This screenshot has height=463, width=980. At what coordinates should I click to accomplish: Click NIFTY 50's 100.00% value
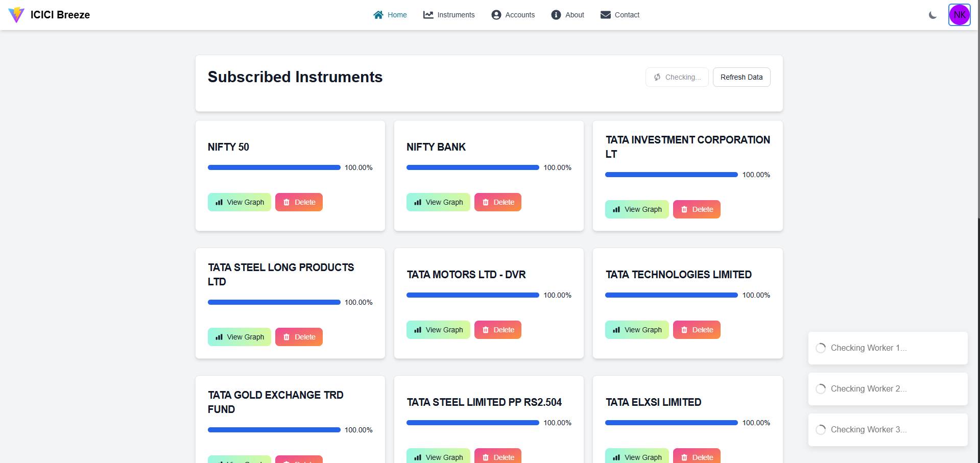(358, 167)
